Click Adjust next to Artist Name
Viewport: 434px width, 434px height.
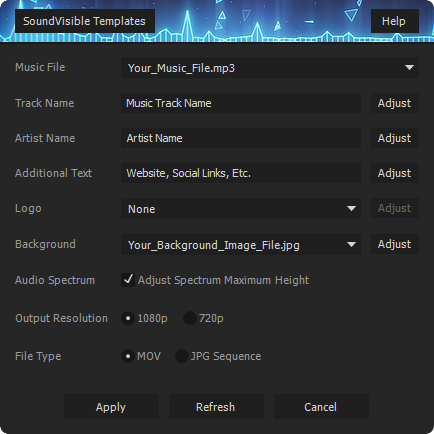point(395,138)
